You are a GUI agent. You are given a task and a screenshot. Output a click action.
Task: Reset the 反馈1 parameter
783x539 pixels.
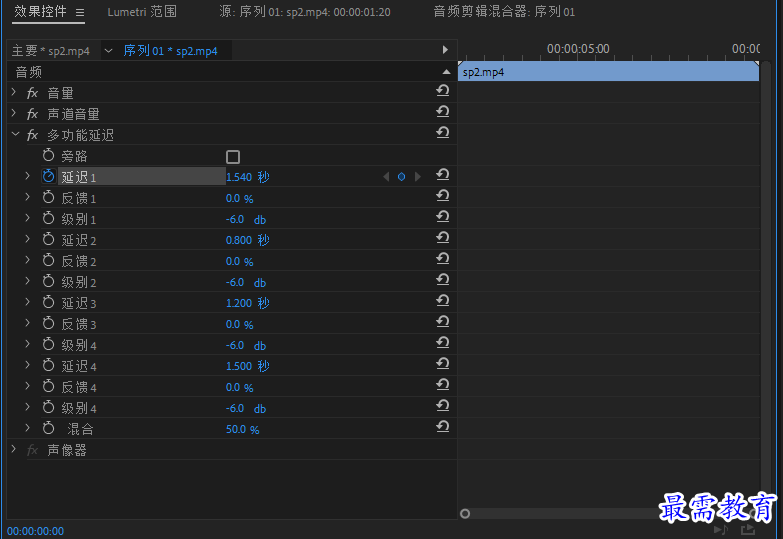(442, 196)
